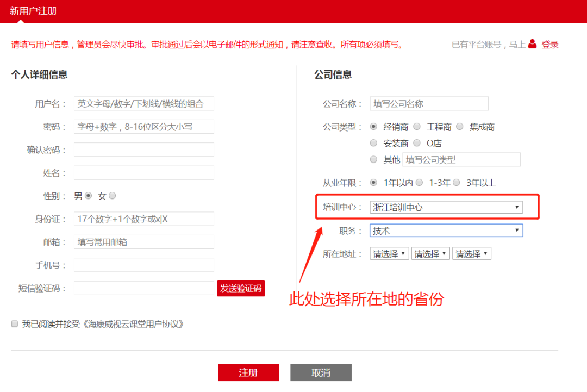Click the 邮箱 email input box
This screenshot has width=587, height=392.
tap(143, 242)
